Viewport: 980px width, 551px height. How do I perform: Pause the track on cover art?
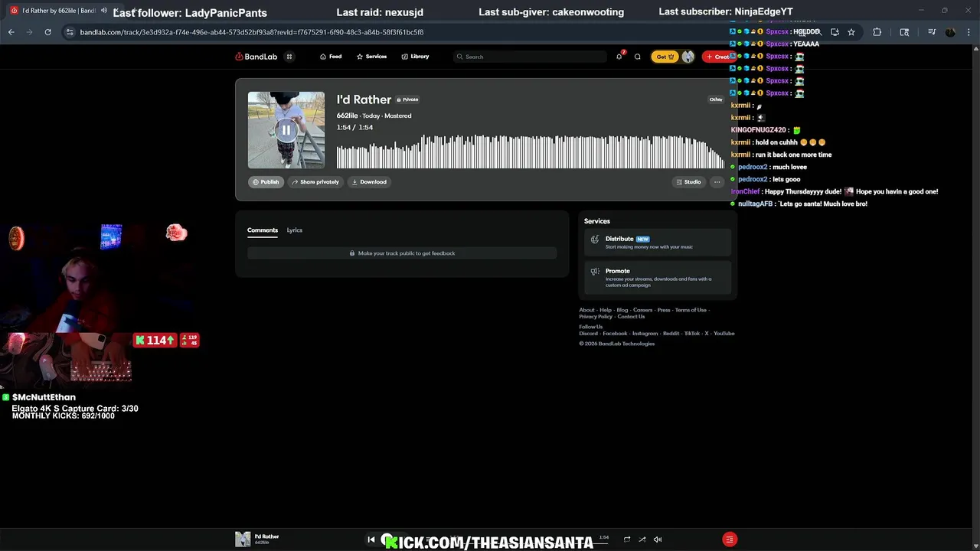(x=286, y=130)
